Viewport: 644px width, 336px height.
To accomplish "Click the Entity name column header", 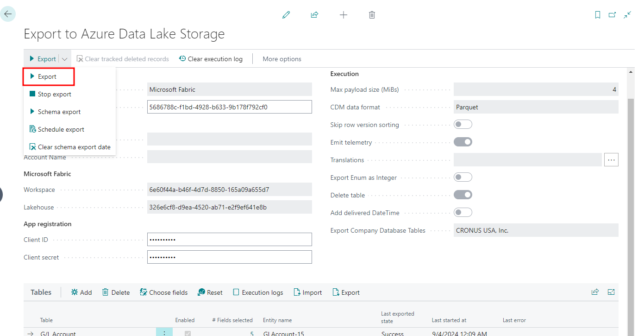I will click(x=277, y=320).
